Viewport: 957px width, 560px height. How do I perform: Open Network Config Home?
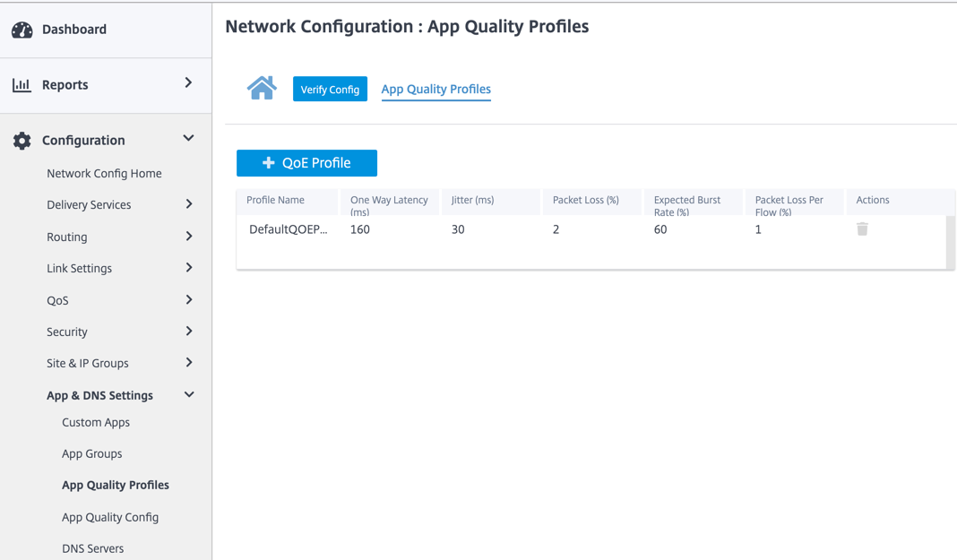104,173
